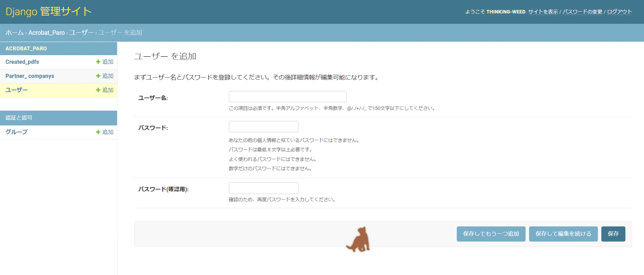Click the help text よく使われるパスワードにはできません。

point(273,159)
